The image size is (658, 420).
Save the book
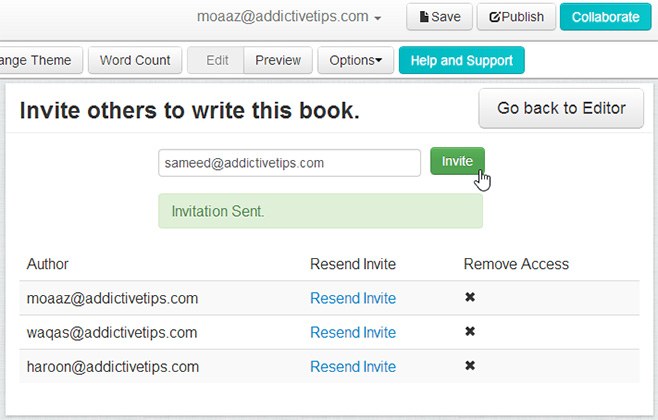coord(439,17)
